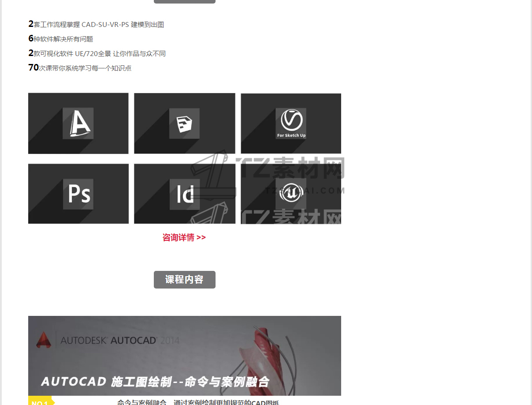Click the caption "命令与案例融合" below banner
Viewport: 532px width, 405px height.
(x=142, y=402)
